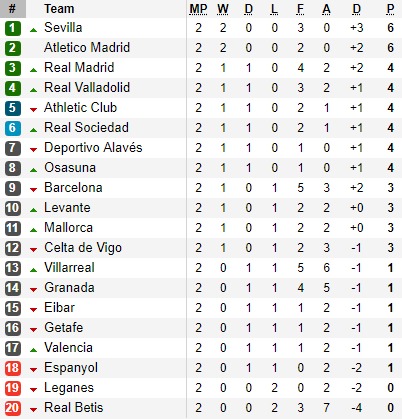Screen dimensions: 402x419
Task: Click the green up arrow beside Sevilla
Action: tap(33, 30)
